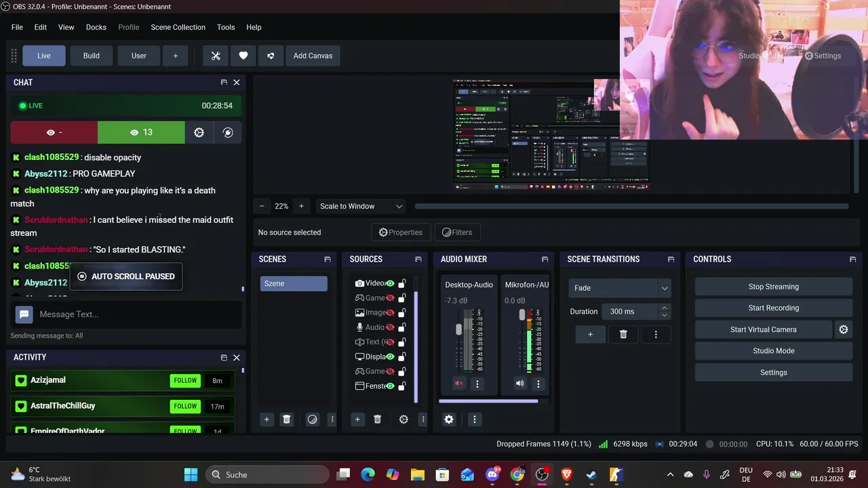Screen dimensions: 868x488
Task: Click the Message Text chat input
Action: [x=139, y=314]
